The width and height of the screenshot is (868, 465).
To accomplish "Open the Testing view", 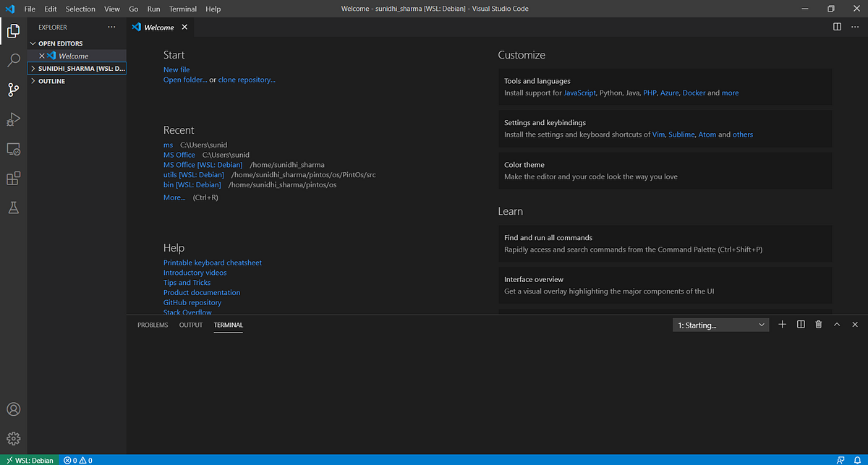I will click(13, 208).
